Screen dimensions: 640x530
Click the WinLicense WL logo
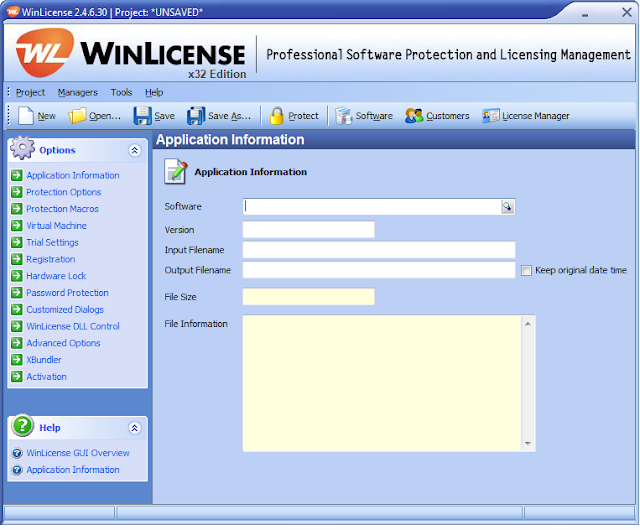pos(44,52)
